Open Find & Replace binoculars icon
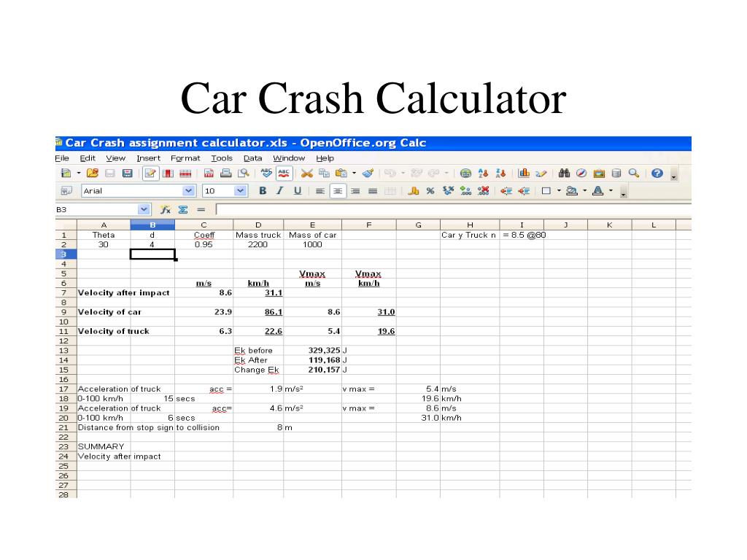Viewport: 747px width, 560px height. 564,174
